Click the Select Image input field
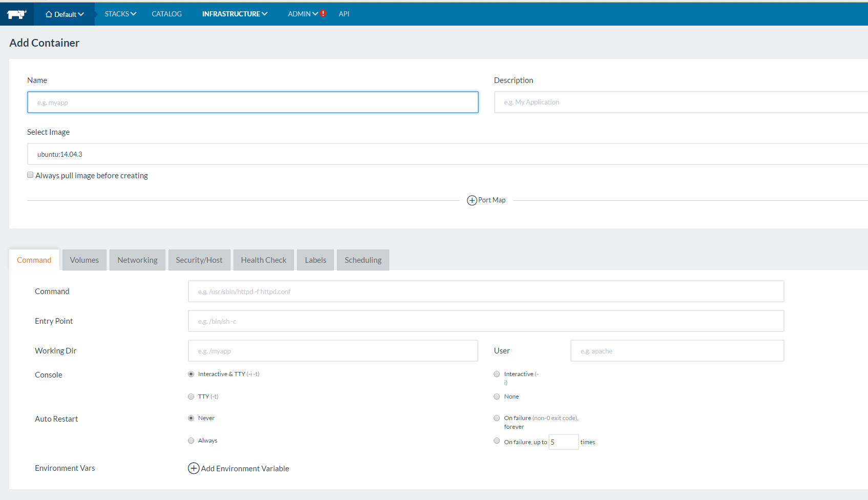This screenshot has height=500, width=868. tap(446, 154)
